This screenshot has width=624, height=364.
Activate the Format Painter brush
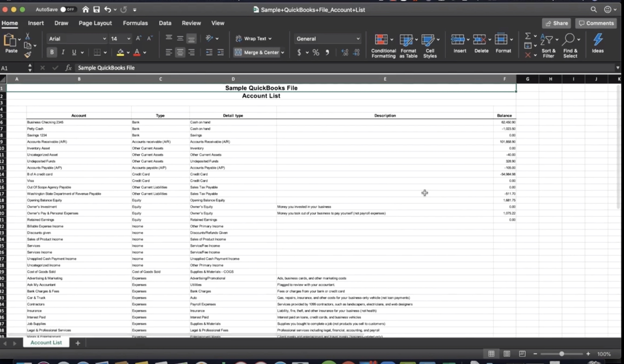[x=28, y=55]
